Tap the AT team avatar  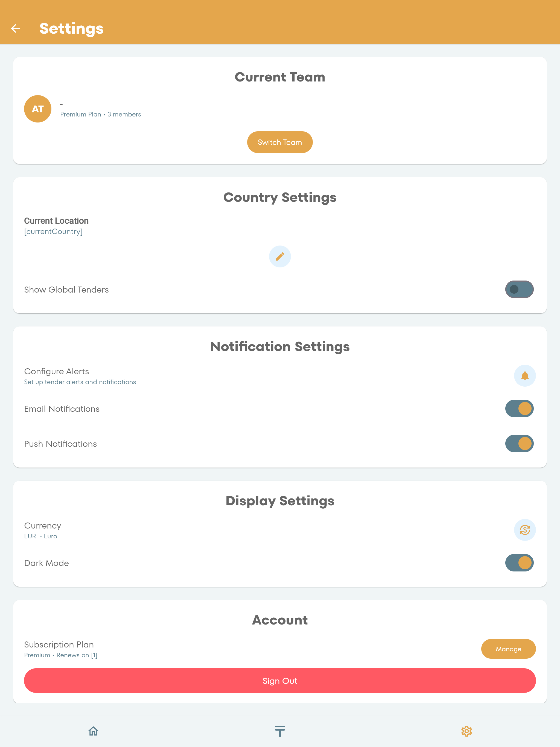[38, 109]
